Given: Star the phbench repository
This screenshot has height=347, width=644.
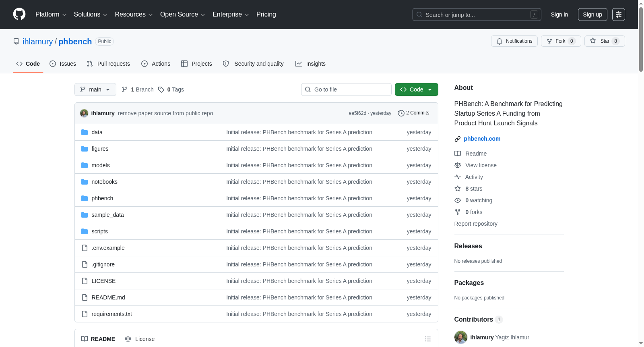Looking at the screenshot, I should pos(605,41).
